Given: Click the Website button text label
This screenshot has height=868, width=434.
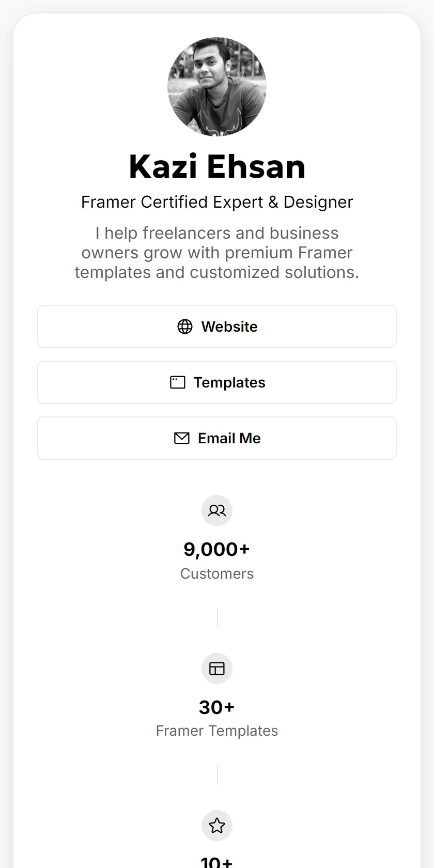Looking at the screenshot, I should pos(229,327).
